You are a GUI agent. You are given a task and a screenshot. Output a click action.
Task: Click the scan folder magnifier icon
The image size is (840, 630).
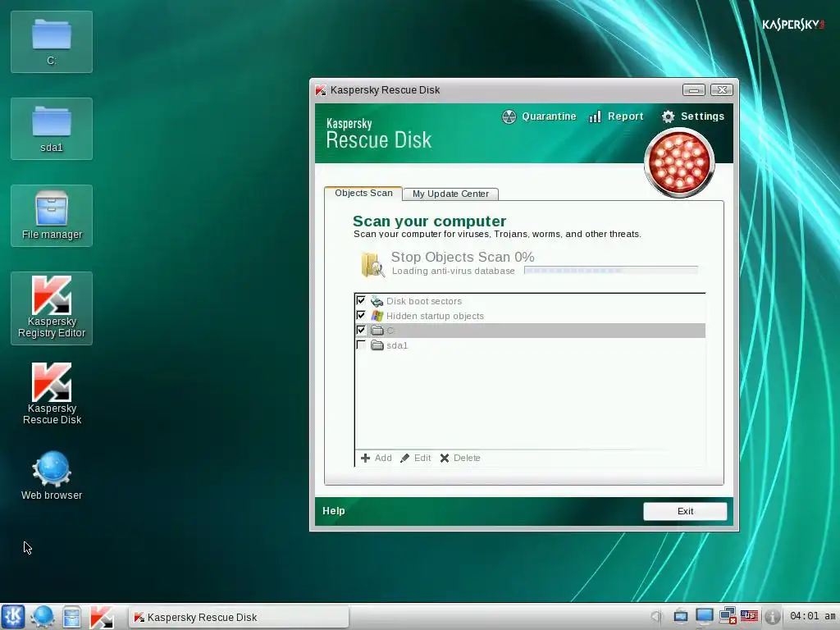click(x=372, y=264)
